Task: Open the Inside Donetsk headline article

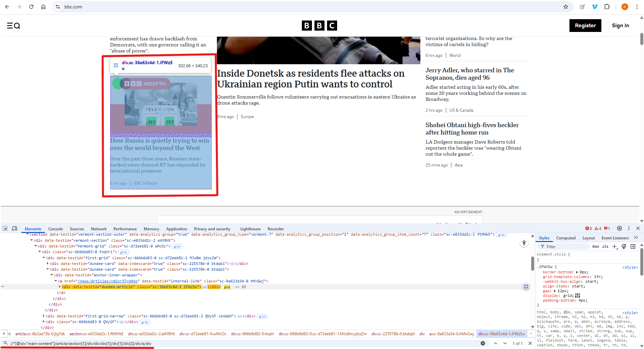Action: (311, 79)
